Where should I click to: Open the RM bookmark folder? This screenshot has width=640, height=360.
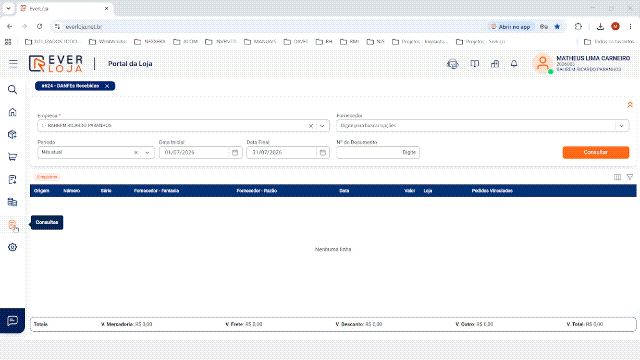click(350, 42)
